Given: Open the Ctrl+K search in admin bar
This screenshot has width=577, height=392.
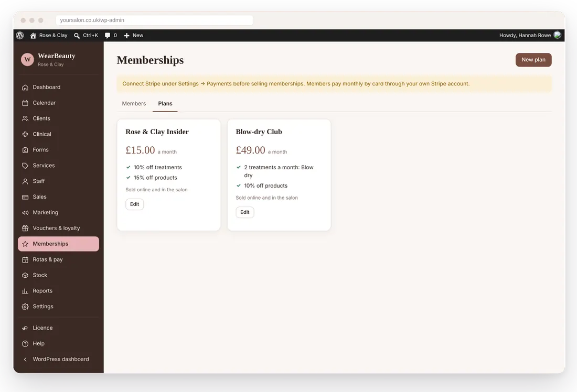Looking at the screenshot, I should pyautogui.click(x=86, y=35).
